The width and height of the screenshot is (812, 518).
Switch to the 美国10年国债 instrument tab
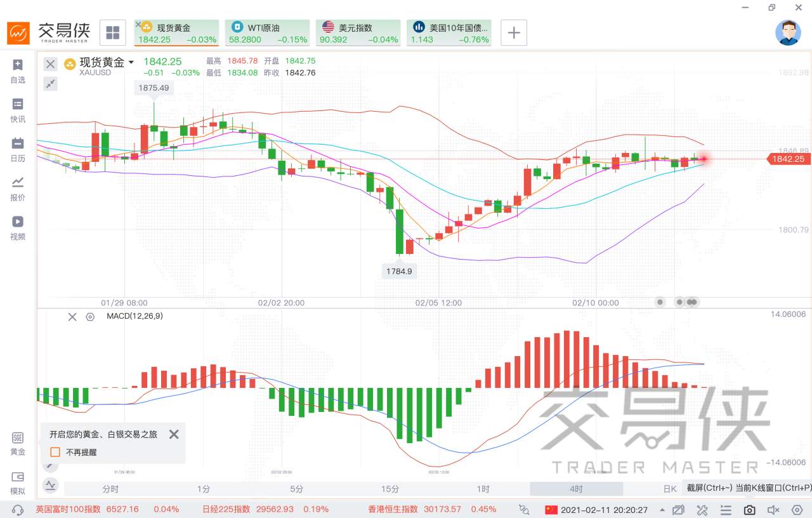pyautogui.click(x=449, y=32)
